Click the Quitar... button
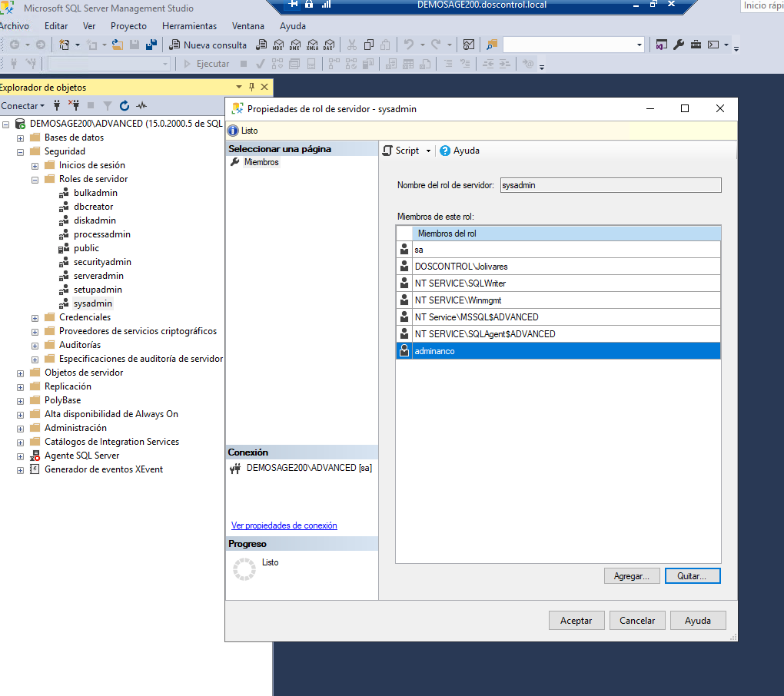Image resolution: width=784 pixels, height=696 pixels. pos(693,576)
